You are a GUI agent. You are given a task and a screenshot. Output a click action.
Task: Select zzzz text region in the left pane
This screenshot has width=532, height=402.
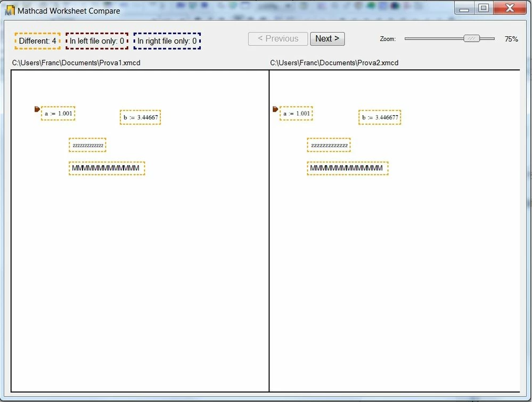(x=87, y=145)
